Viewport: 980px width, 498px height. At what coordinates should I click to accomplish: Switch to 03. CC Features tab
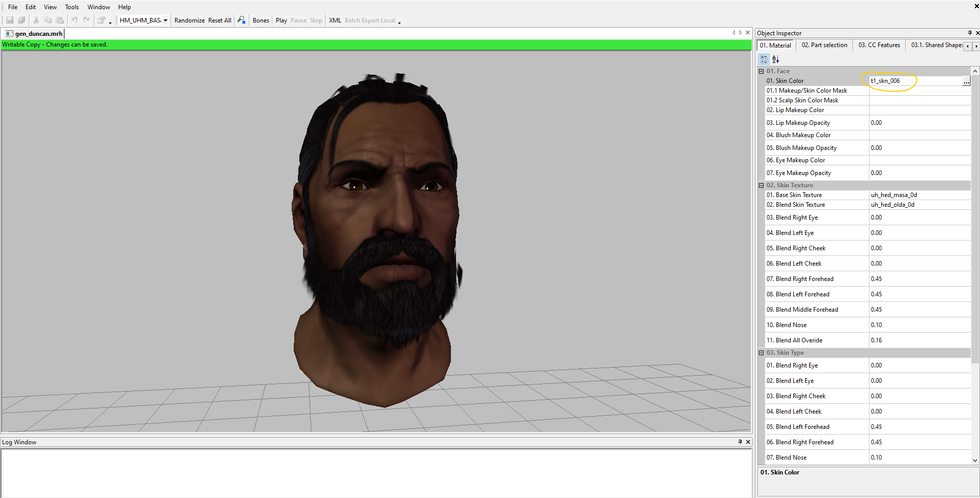879,45
